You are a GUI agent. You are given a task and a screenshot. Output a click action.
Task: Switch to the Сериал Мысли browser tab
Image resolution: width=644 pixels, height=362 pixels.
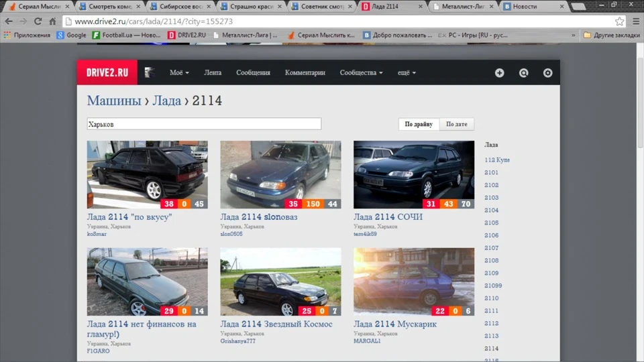pyautogui.click(x=38, y=7)
